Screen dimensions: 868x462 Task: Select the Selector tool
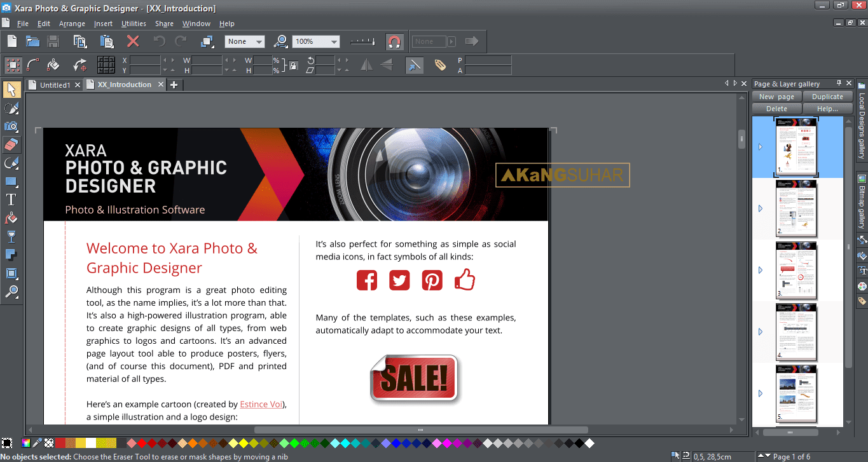[11, 89]
